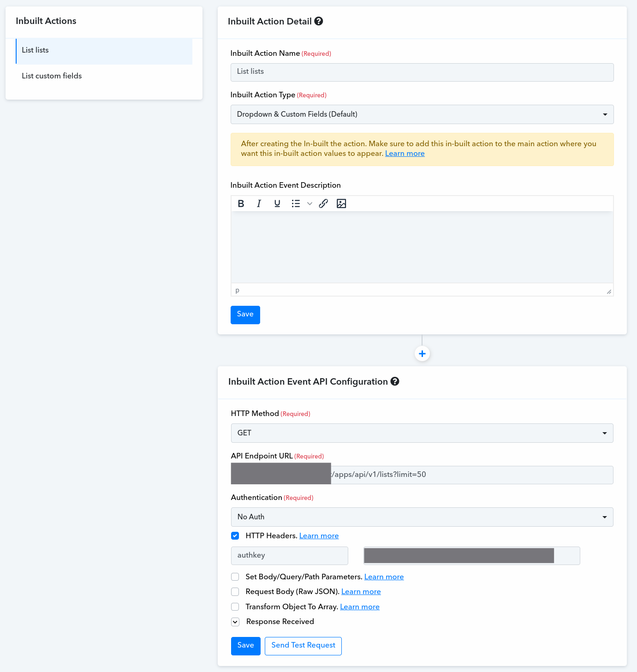Image resolution: width=637 pixels, height=672 pixels.
Task: Insert a link via the editor toolbar
Action: tap(323, 203)
